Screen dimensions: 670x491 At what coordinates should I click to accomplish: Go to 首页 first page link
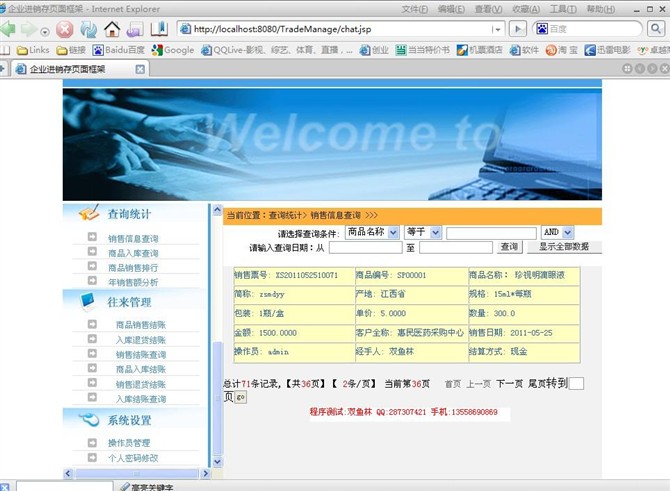453,384
